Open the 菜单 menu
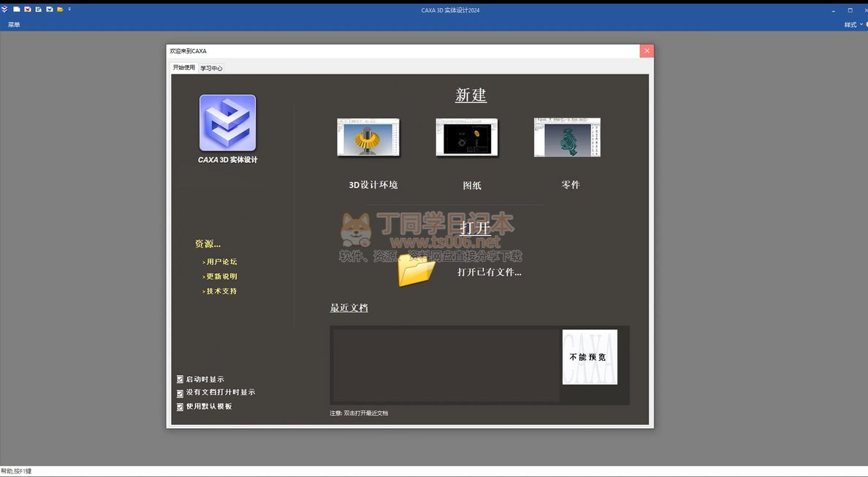Image resolution: width=868 pixels, height=477 pixels. [x=14, y=25]
